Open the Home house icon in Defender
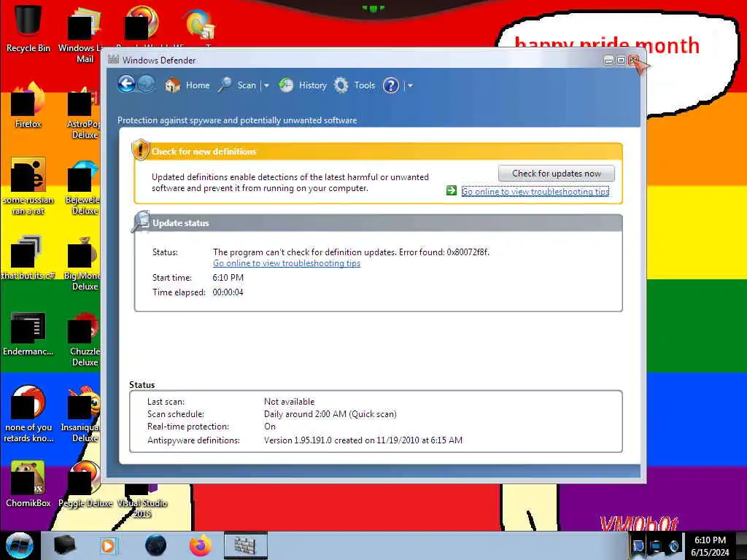The height and width of the screenshot is (560, 747). click(172, 85)
